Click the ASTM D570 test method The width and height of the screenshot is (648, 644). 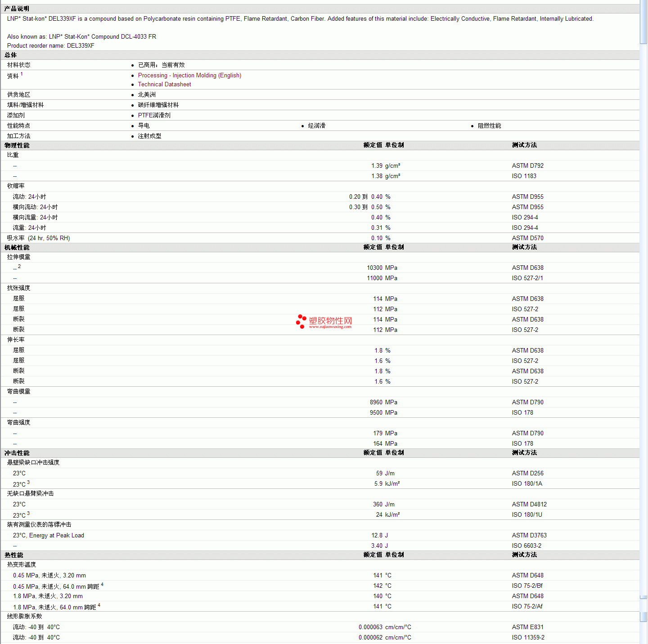[x=528, y=238]
